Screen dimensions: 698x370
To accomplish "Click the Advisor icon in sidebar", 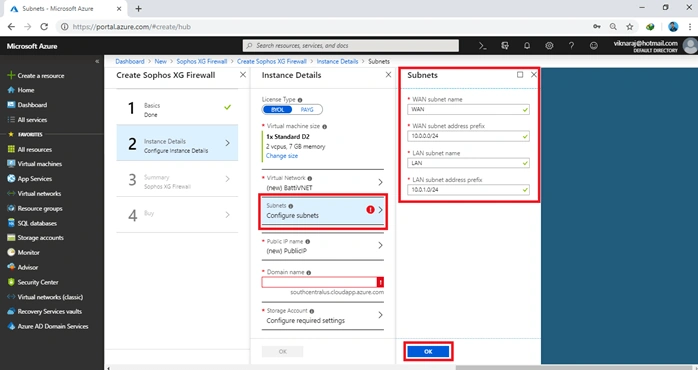I will (11, 267).
